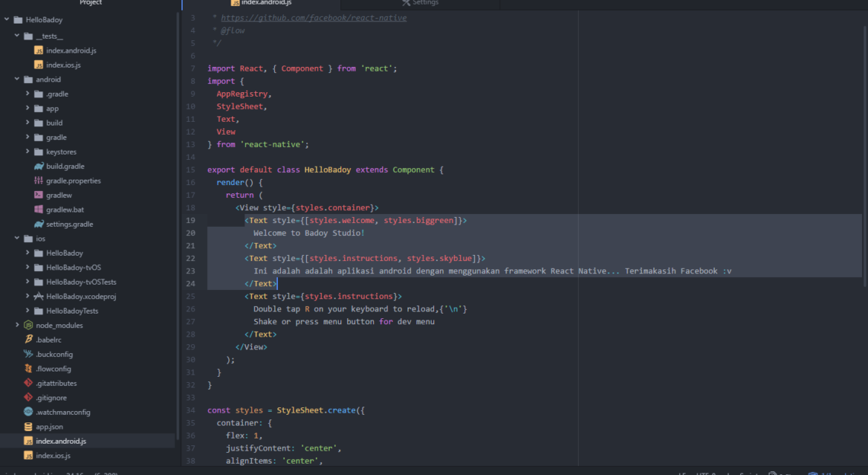The width and height of the screenshot is (868, 475).
Task: Click the terminal icon beside gradlew
Action: (x=39, y=196)
